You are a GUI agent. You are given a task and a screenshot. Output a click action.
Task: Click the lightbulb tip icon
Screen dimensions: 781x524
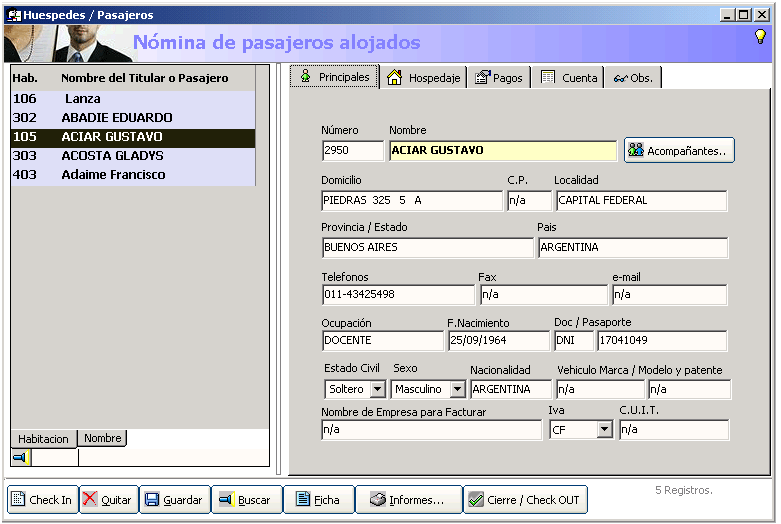760,37
